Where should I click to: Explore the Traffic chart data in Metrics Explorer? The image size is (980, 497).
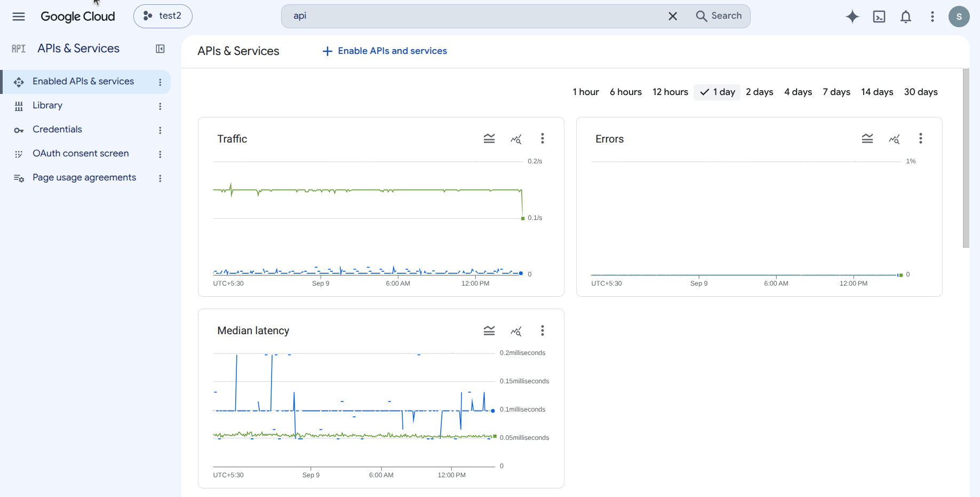[516, 139]
